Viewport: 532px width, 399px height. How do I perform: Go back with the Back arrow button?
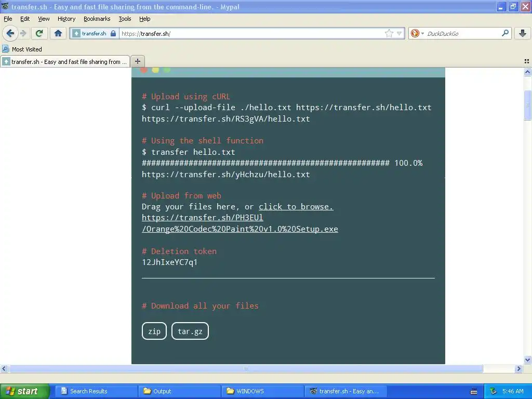10,33
